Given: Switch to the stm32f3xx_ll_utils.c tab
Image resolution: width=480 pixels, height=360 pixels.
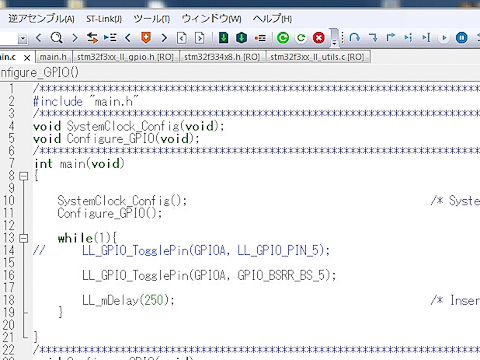Looking at the screenshot, I should (317, 57).
